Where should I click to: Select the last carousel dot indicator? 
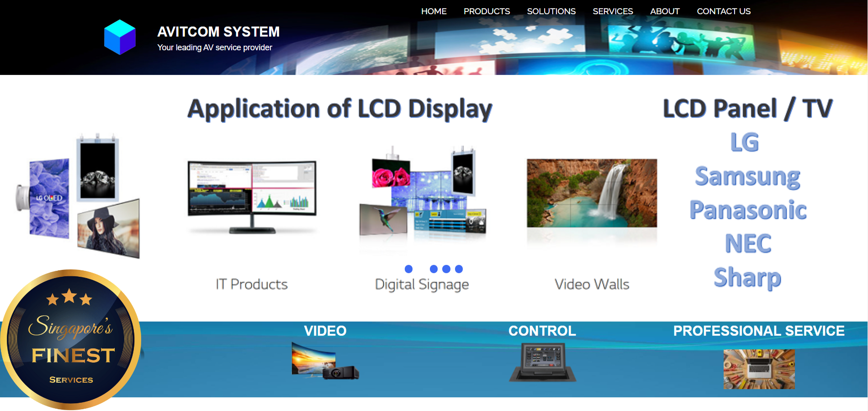click(x=459, y=269)
